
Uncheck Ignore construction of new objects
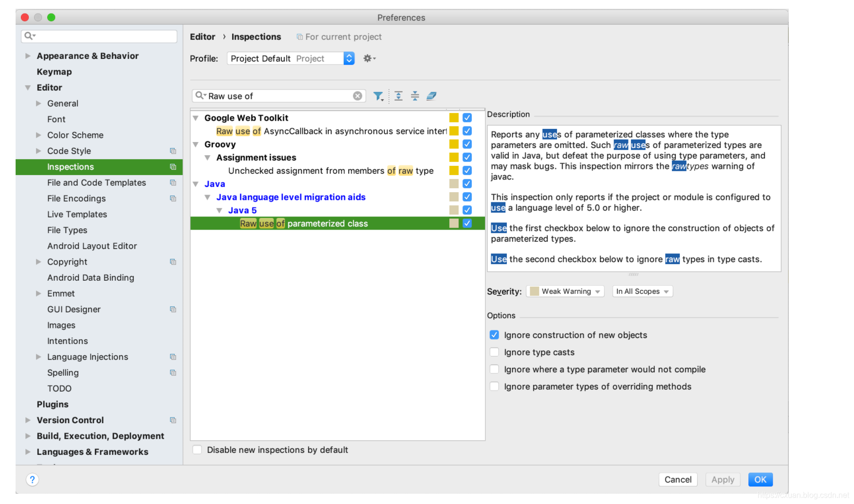[494, 335]
